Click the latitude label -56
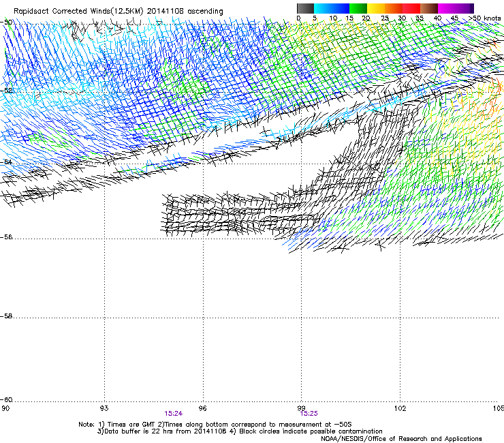This screenshot has height=443, width=504. point(6,236)
